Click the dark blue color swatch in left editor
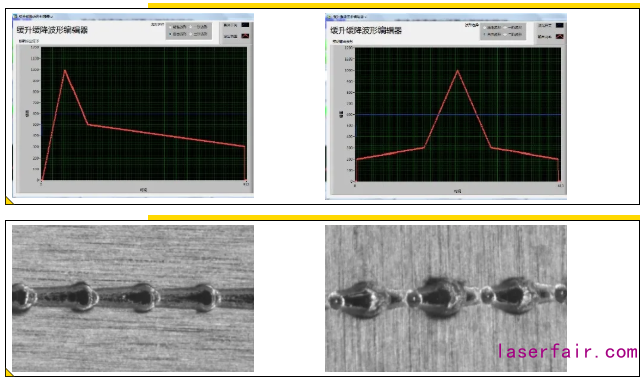The image size is (644, 383). 245,25
